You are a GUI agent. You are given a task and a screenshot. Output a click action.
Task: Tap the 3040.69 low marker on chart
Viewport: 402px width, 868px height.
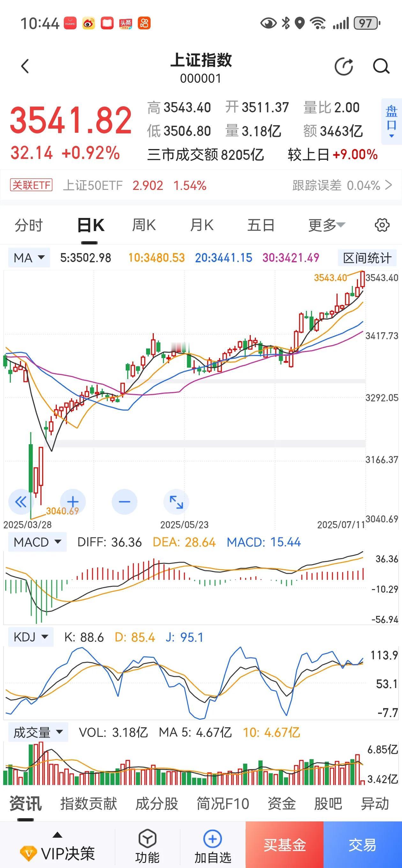coord(62,511)
